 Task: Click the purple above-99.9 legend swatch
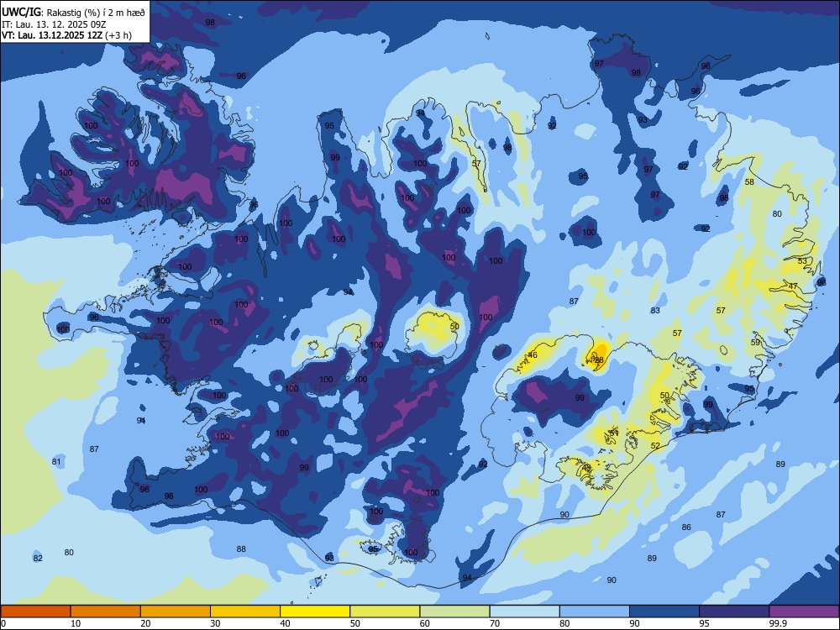(804, 612)
